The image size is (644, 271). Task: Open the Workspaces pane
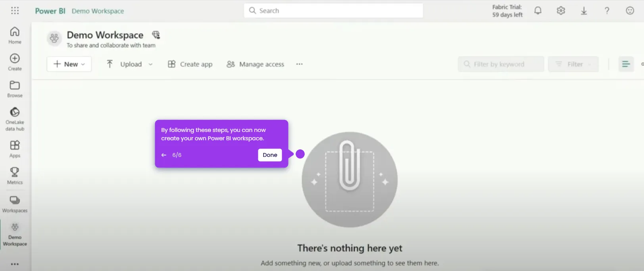click(15, 204)
